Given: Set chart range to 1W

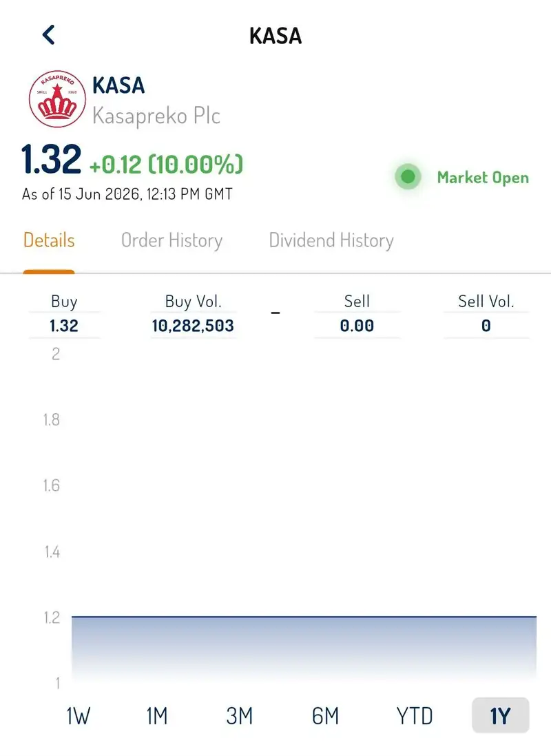Looking at the screenshot, I should (x=78, y=715).
